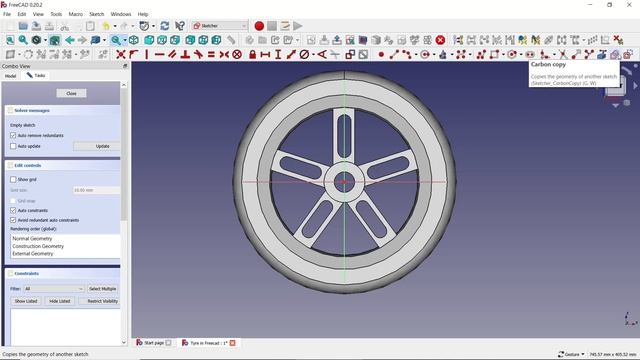Image resolution: width=640 pixels, height=360 pixels.
Task: Select Construction Geometry in rendering order
Action: 38,247
